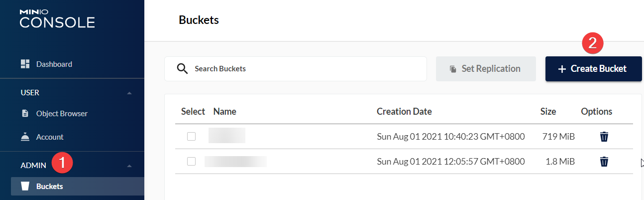This screenshot has width=644, height=200.
Task: Click the Name column header
Action: [x=224, y=111]
